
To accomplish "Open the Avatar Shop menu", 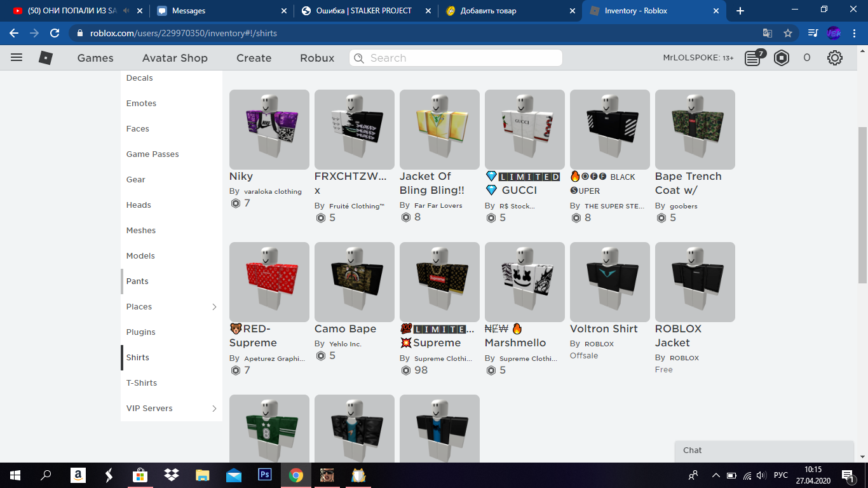I will coord(175,58).
